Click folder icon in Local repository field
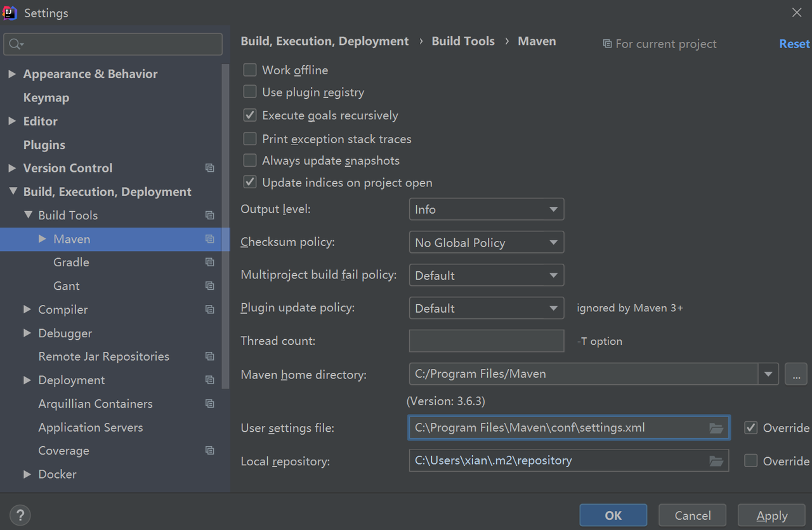The width and height of the screenshot is (812, 530). tap(716, 461)
